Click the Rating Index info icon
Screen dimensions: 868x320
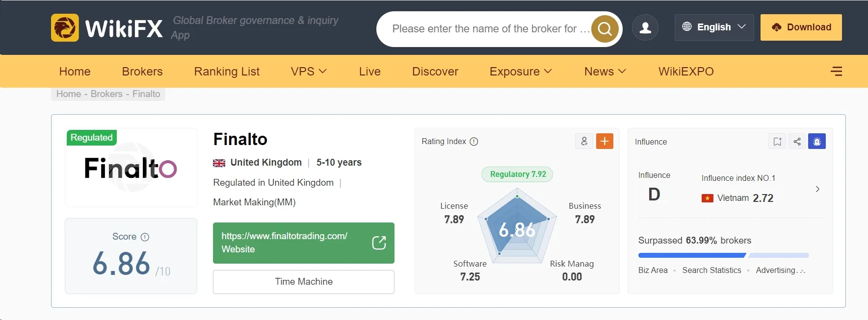474,142
